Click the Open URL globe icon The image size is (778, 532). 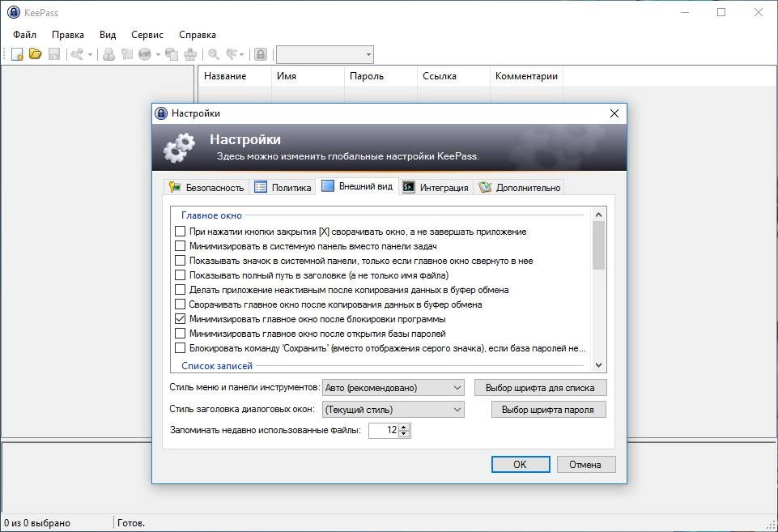coord(145,54)
